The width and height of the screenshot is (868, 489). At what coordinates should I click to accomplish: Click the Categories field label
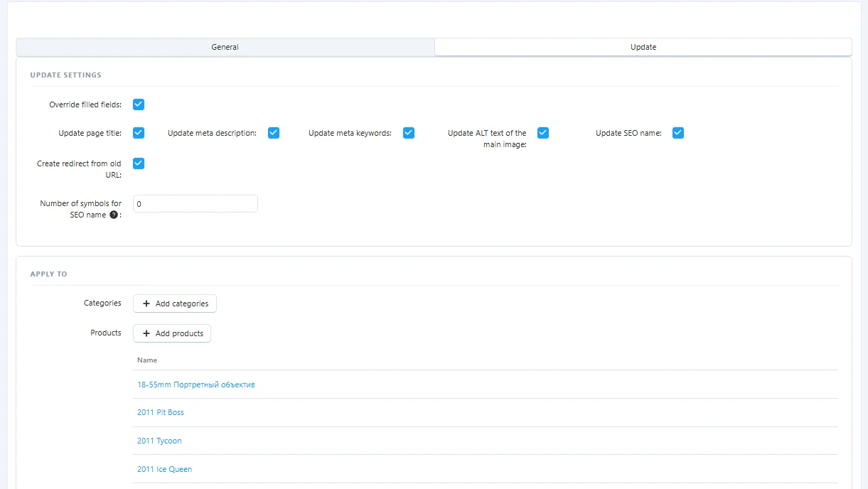point(102,303)
